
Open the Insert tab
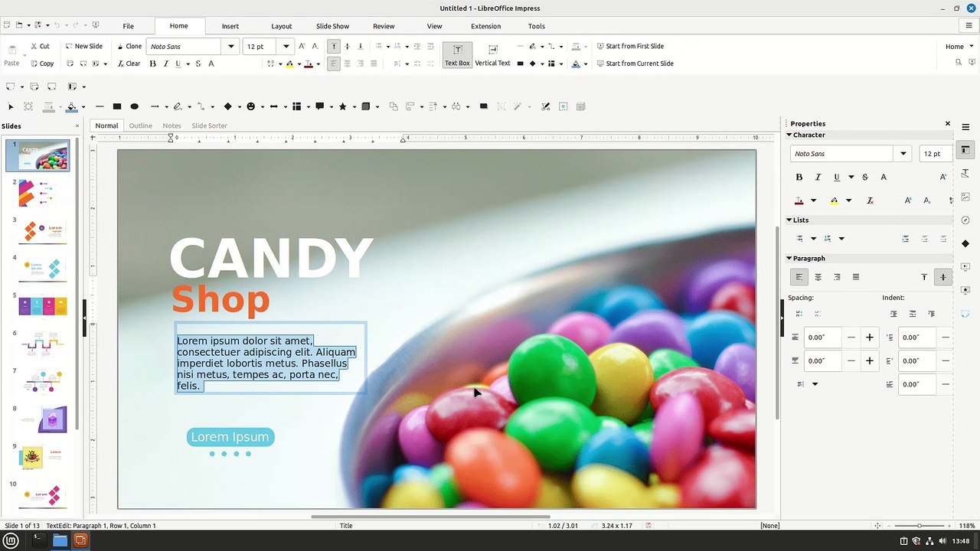click(230, 26)
